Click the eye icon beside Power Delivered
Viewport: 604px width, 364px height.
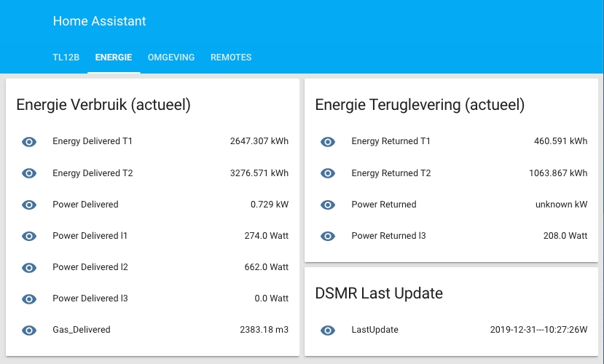(29, 205)
